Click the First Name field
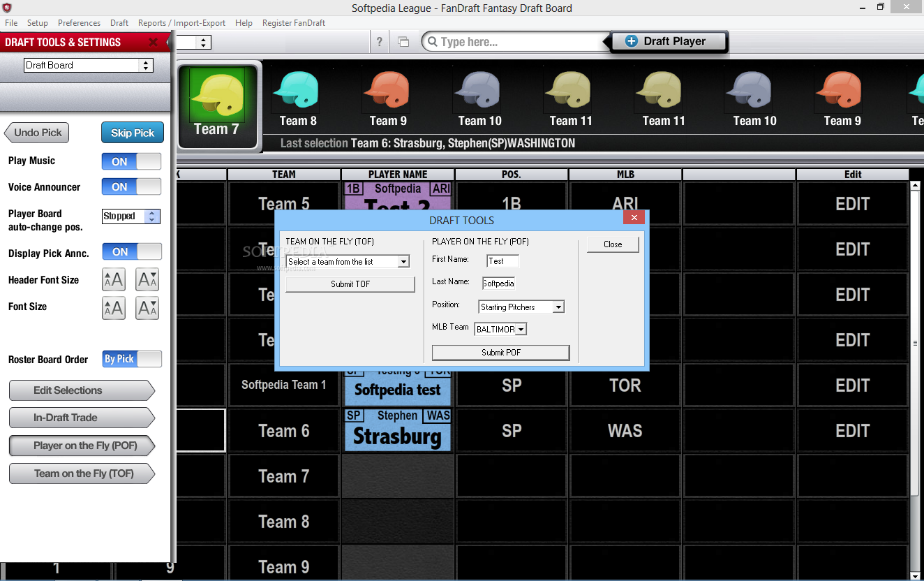Image resolution: width=924 pixels, height=581 pixels. click(x=502, y=260)
